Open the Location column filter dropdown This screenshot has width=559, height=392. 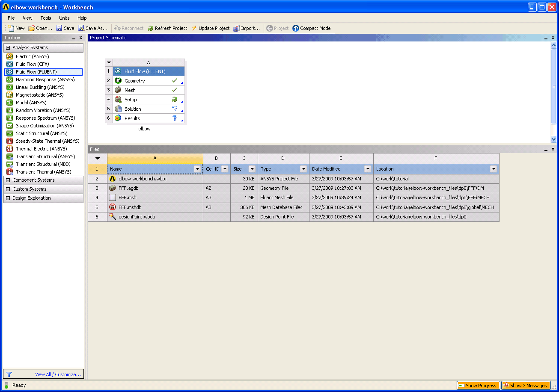click(x=494, y=169)
